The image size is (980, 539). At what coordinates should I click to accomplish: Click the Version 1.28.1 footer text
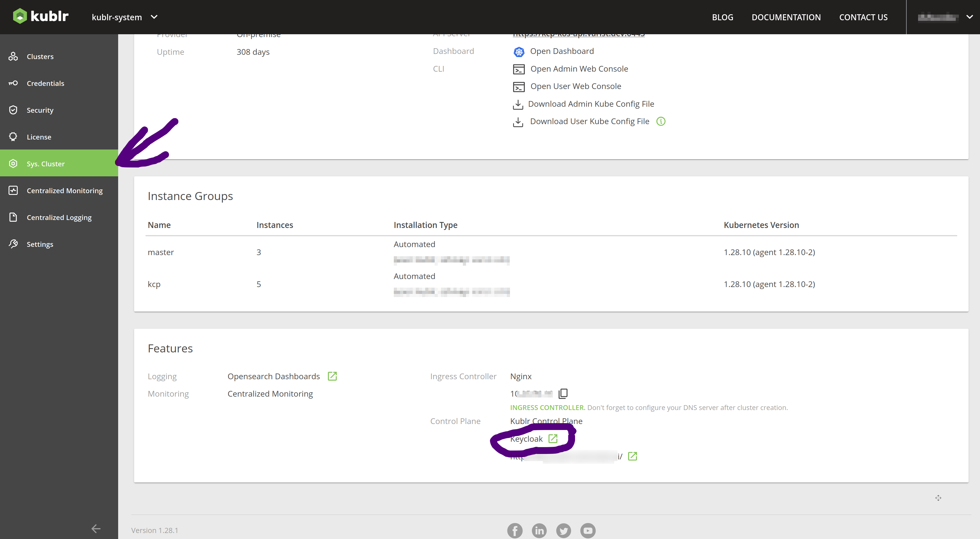point(154,530)
